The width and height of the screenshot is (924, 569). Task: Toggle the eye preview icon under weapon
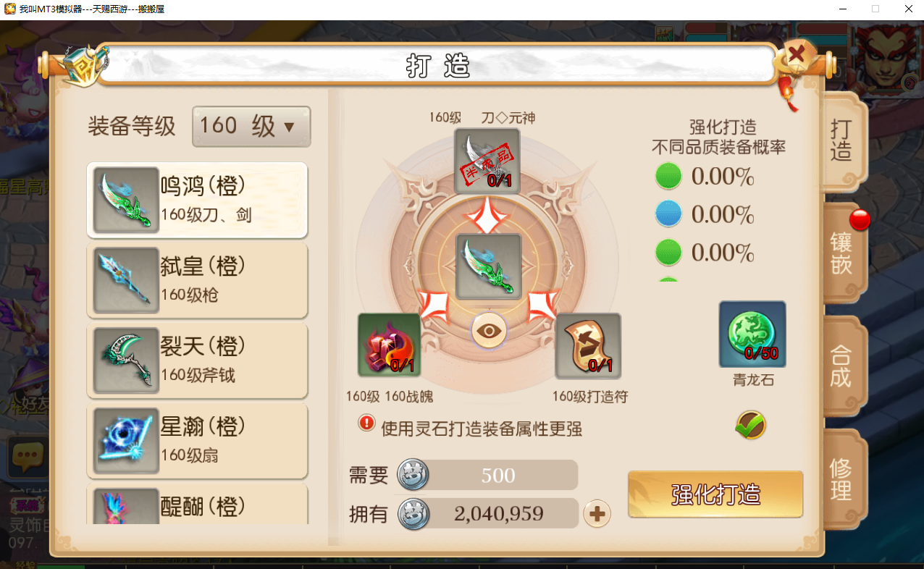pyautogui.click(x=490, y=332)
